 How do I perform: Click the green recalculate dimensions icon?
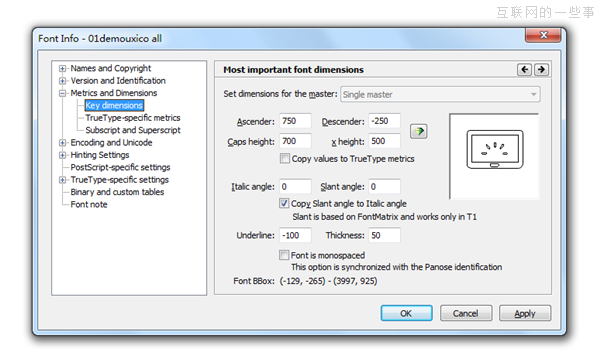pyautogui.click(x=419, y=131)
